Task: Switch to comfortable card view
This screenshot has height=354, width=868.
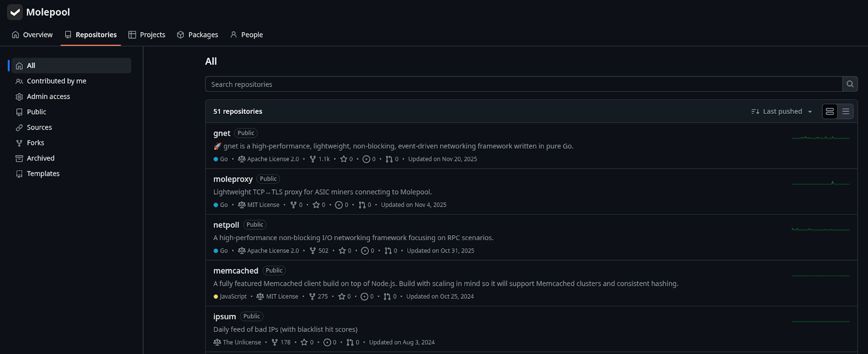Action: pyautogui.click(x=829, y=112)
